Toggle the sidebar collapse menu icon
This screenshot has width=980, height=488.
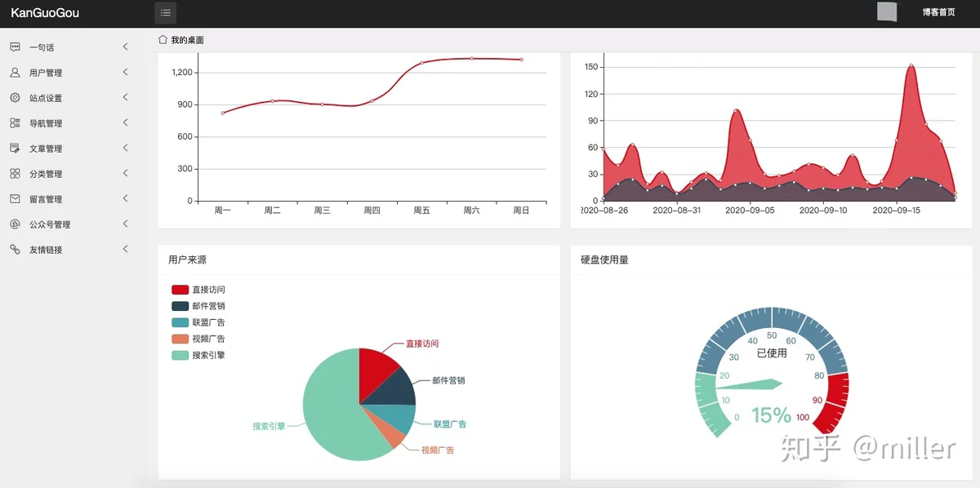click(x=166, y=13)
